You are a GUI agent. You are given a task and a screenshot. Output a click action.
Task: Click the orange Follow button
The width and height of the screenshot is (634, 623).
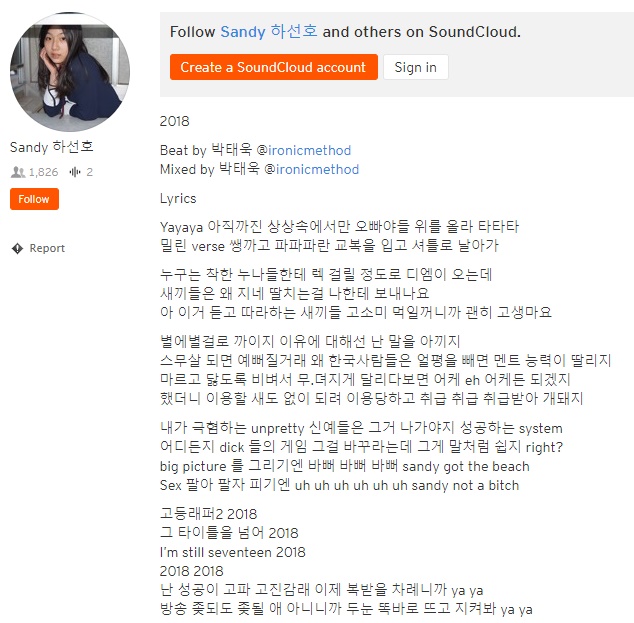coord(34,199)
